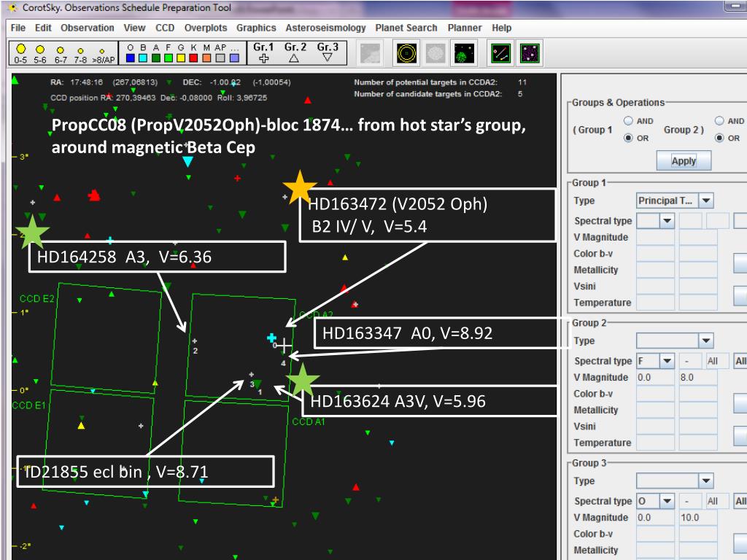The width and height of the screenshot is (747, 560).
Task: Open the File menu
Action: (18, 28)
